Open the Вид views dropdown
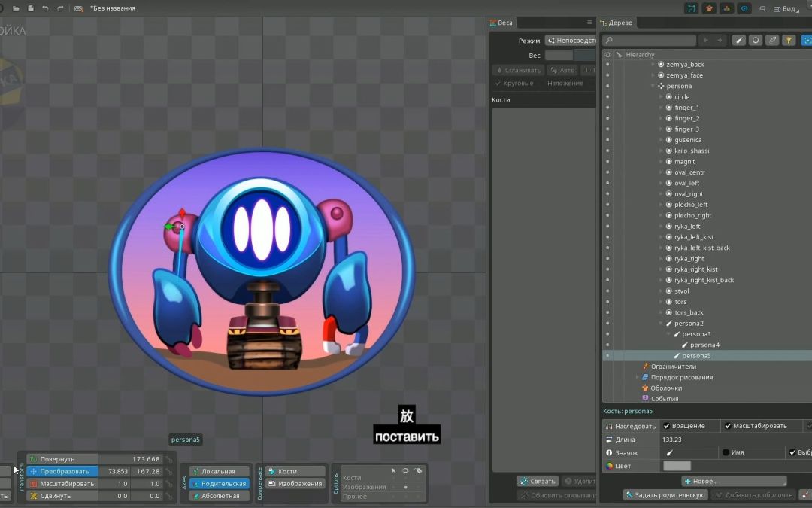This screenshot has width=812, height=508. coord(788,9)
